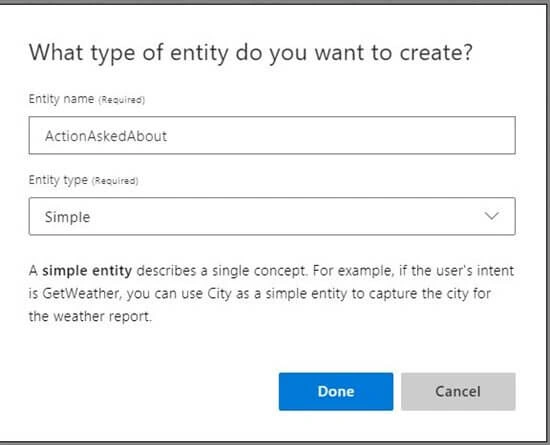This screenshot has width=550, height=445.
Task: Click the dialog heading about entity type
Action: tap(251, 53)
